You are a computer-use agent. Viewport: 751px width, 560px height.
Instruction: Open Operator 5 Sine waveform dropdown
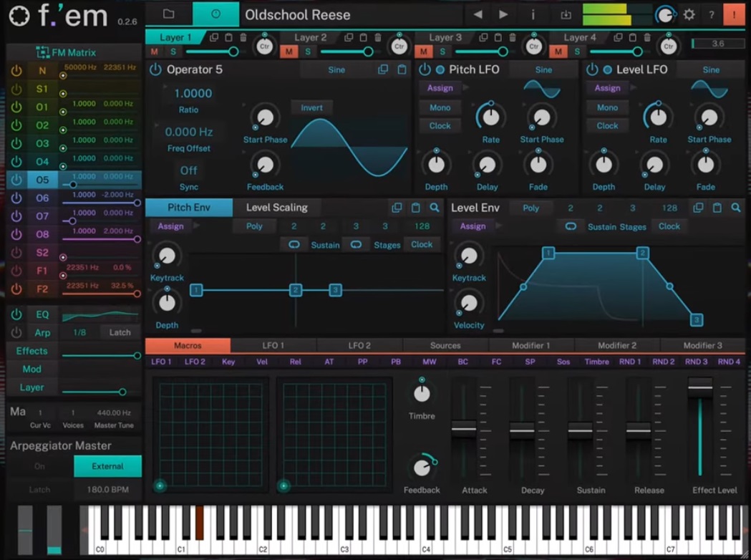pyautogui.click(x=336, y=69)
